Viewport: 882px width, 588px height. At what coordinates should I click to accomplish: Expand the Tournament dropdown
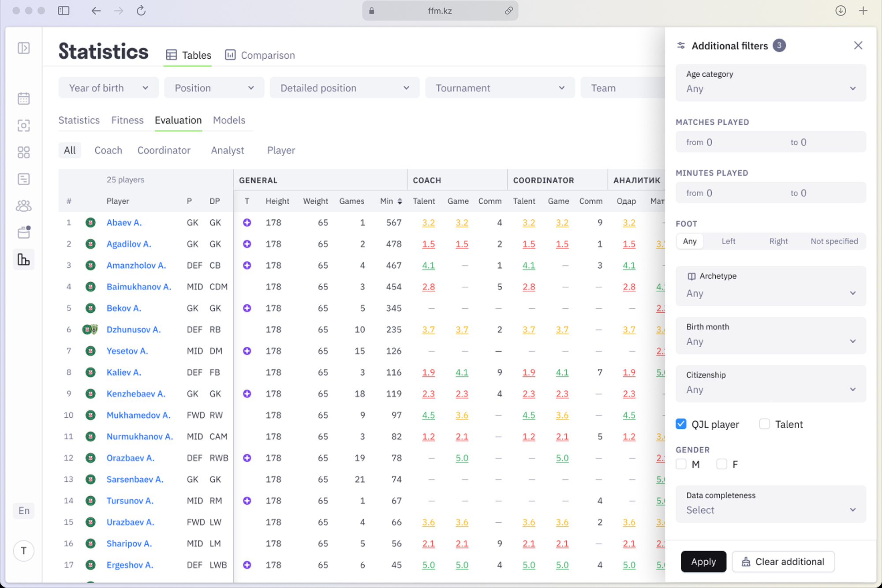click(500, 88)
